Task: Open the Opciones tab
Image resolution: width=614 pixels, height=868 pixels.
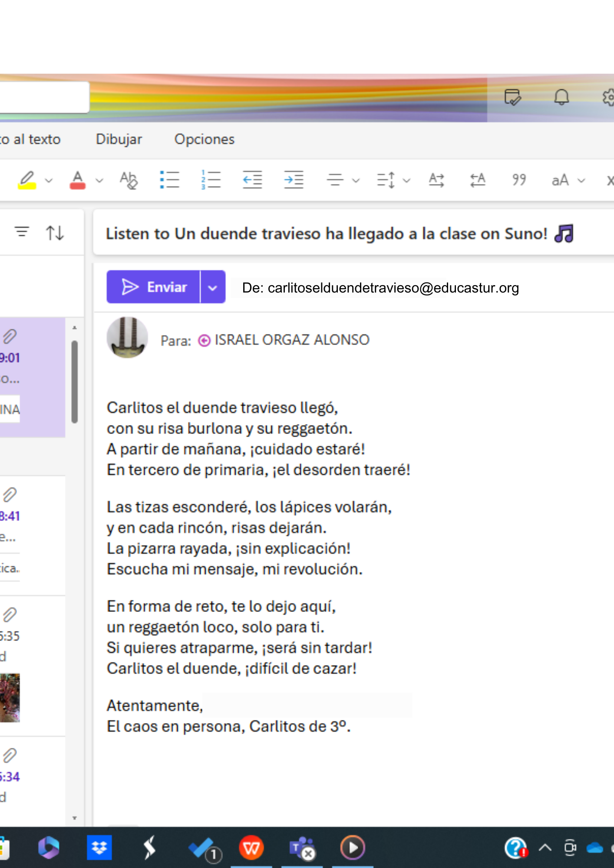Action: tap(204, 139)
